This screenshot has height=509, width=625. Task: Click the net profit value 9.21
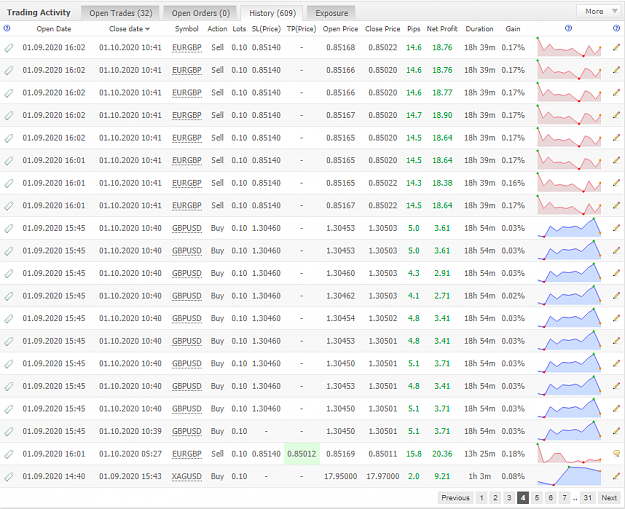442,476
